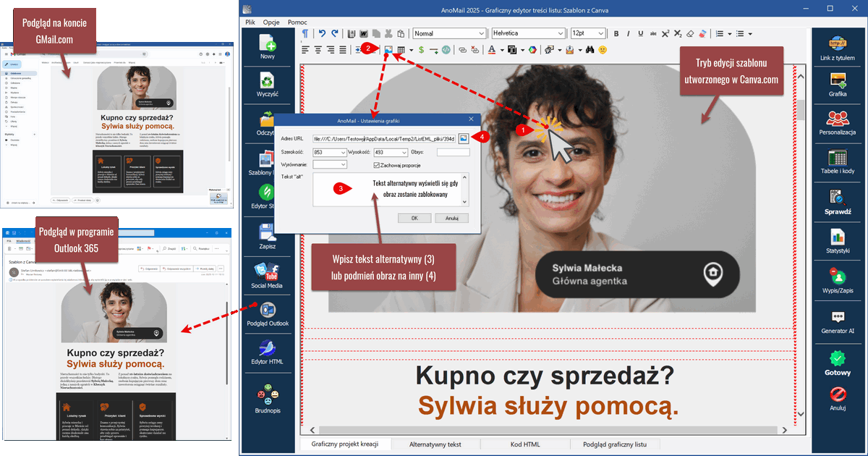The width and height of the screenshot is (868, 456).
Task: Open the font color dropdown arrow
Action: click(x=502, y=50)
